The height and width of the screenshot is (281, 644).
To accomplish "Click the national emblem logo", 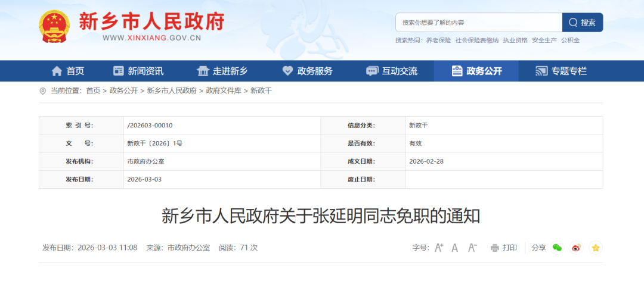I will click(54, 26).
